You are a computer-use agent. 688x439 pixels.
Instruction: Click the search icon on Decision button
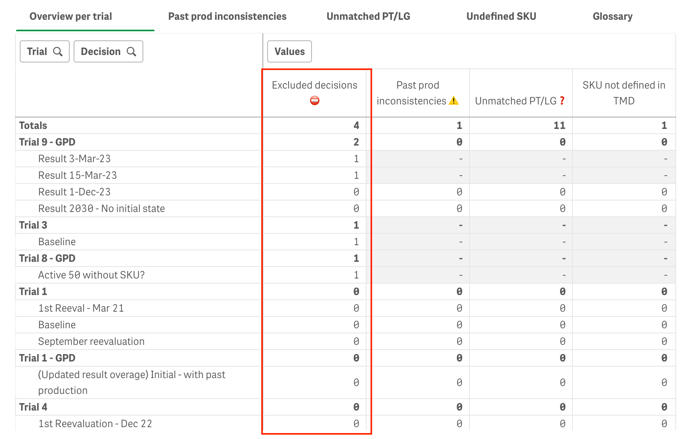pos(131,52)
